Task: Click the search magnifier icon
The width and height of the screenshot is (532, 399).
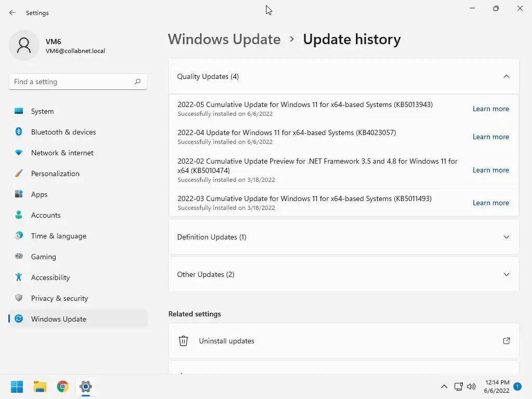Action: 137,82
